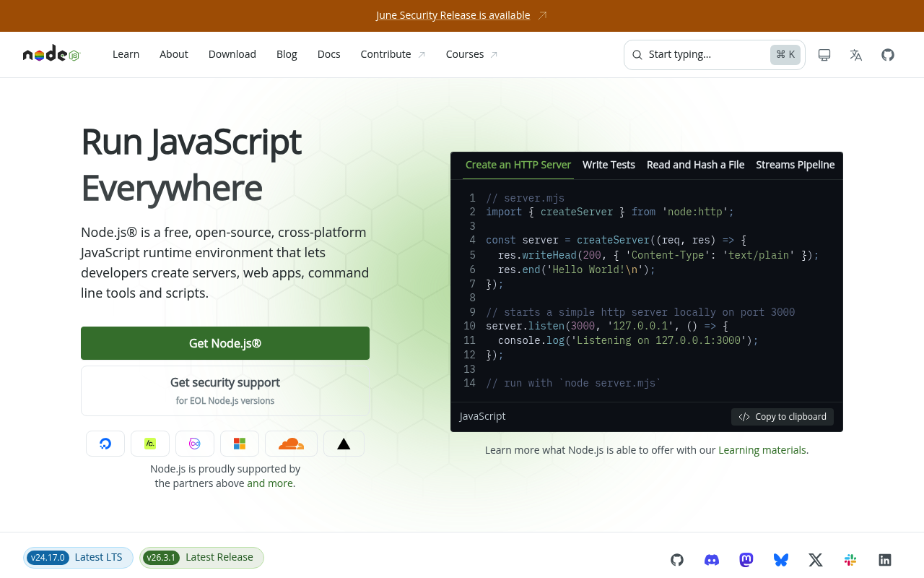This screenshot has width=924, height=578.
Task: Open the GitHub icon in the footer
Action: [x=677, y=559]
